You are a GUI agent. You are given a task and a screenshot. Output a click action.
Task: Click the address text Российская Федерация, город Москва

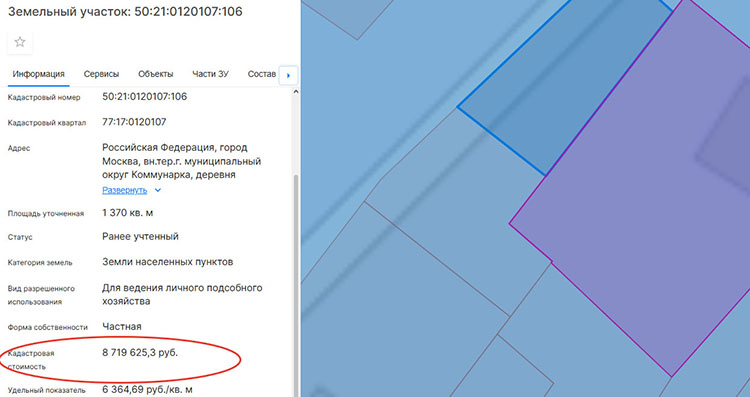(x=182, y=161)
